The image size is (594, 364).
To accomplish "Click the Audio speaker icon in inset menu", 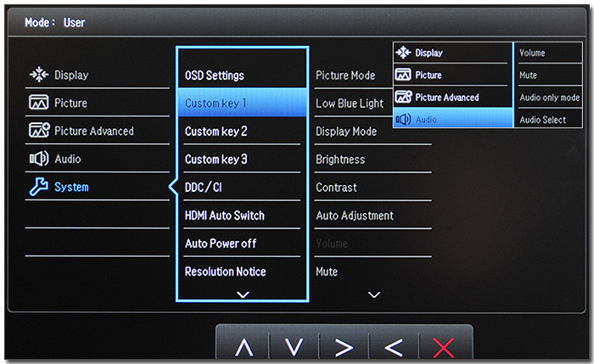I will click(x=403, y=120).
